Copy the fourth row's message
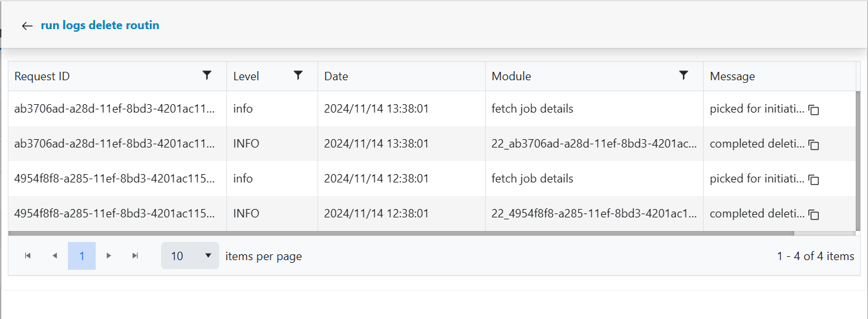 point(814,214)
